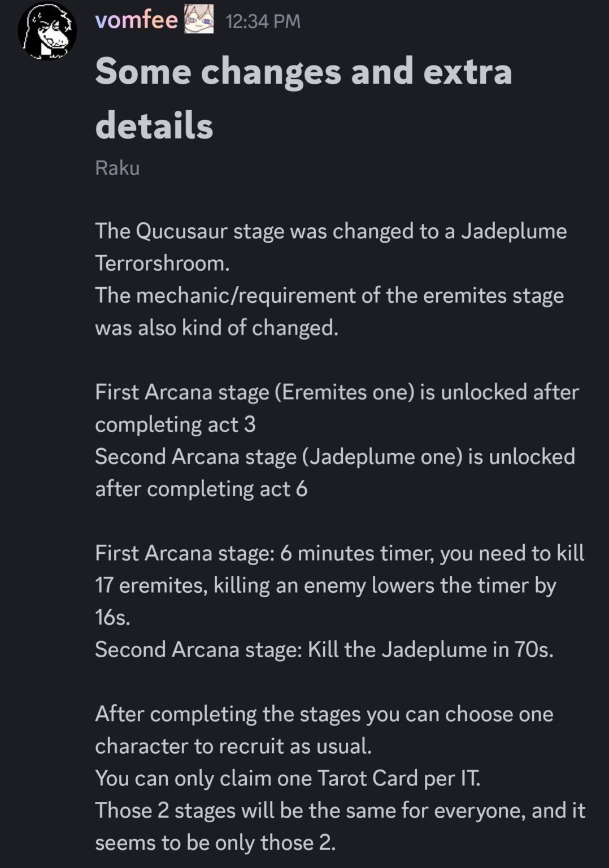The image size is (609, 868).
Task: Click the "(Eremites one)" text
Action: [345, 392]
